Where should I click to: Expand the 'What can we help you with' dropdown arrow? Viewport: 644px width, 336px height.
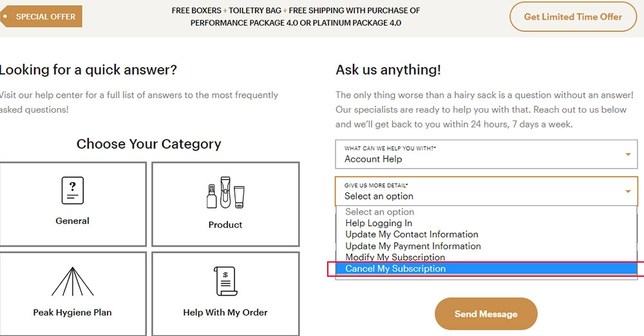click(628, 154)
